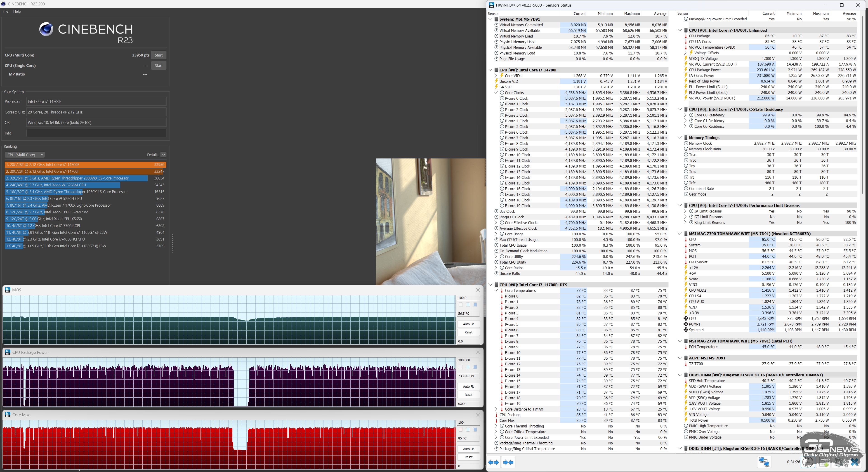868x472 pixels.
Task: Click the lightning icon beside CPU Package Power
Action: [x=685, y=70]
